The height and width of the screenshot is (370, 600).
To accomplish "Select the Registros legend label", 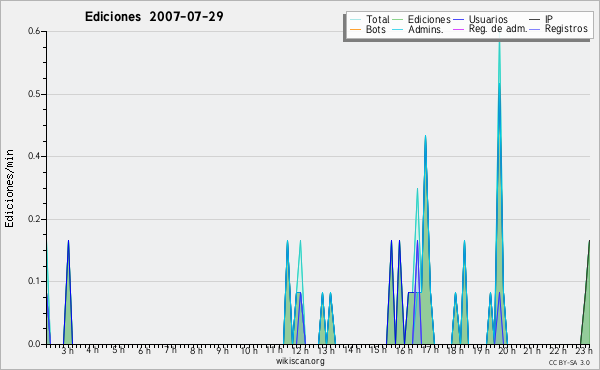I will tap(566, 29).
